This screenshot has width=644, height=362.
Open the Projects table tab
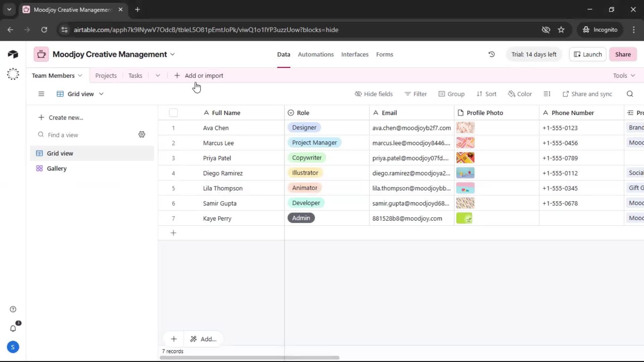click(x=106, y=75)
